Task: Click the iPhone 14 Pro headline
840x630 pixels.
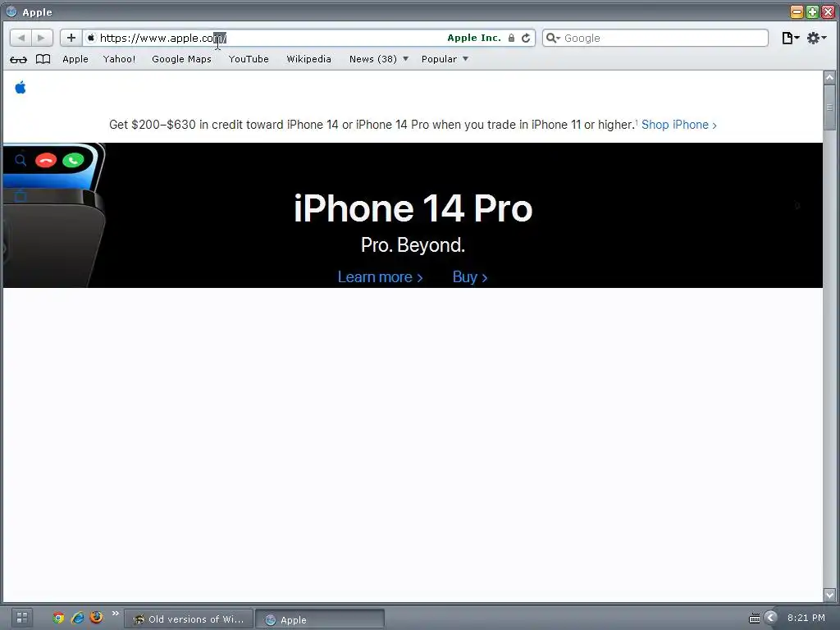Action: click(413, 208)
